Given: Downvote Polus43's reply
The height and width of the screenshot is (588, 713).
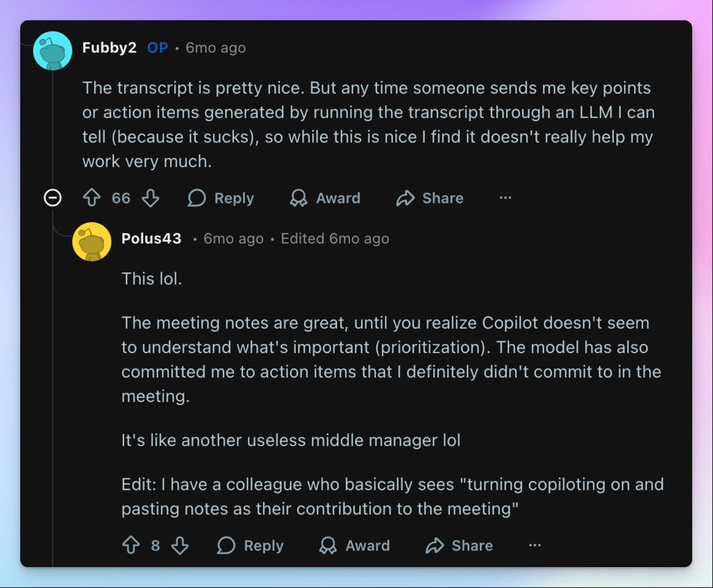Looking at the screenshot, I should [180, 545].
